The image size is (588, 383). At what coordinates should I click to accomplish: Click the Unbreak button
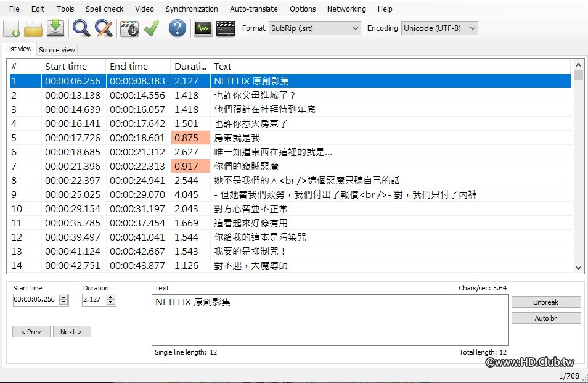(x=546, y=302)
